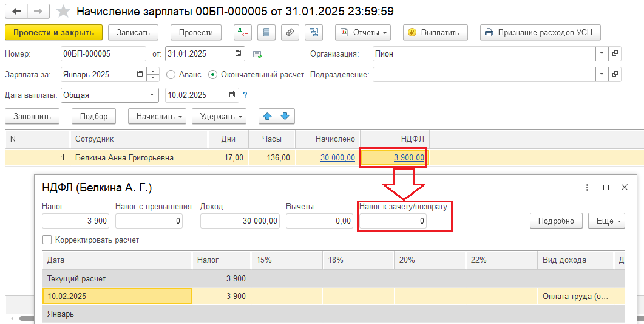Select Окончательный расчет radio button
Viewport: 644px width, 324px height.
212,74
